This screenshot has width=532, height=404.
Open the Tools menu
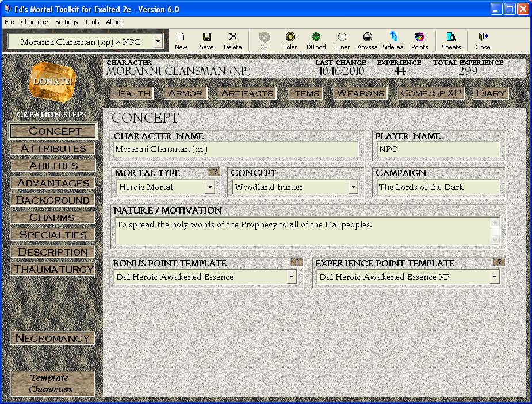click(92, 22)
